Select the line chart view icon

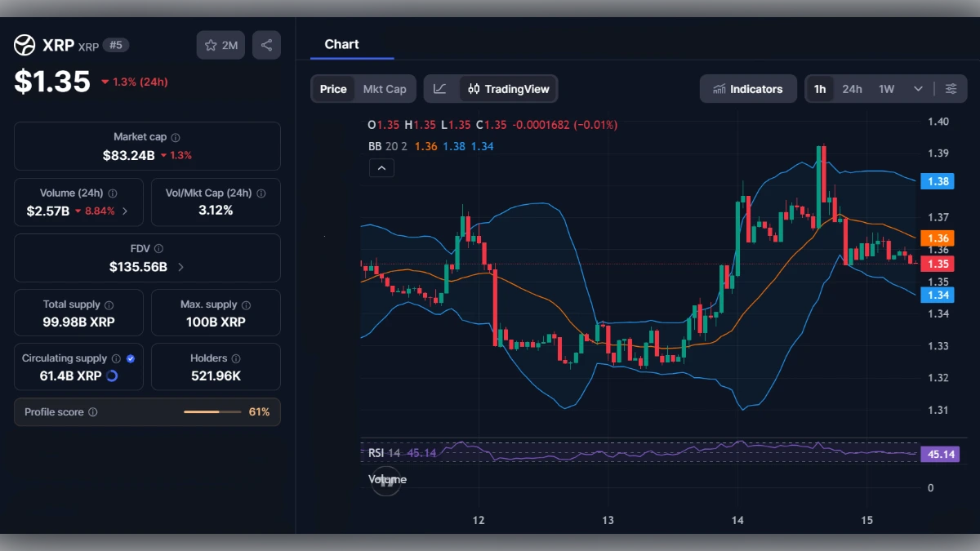(440, 89)
